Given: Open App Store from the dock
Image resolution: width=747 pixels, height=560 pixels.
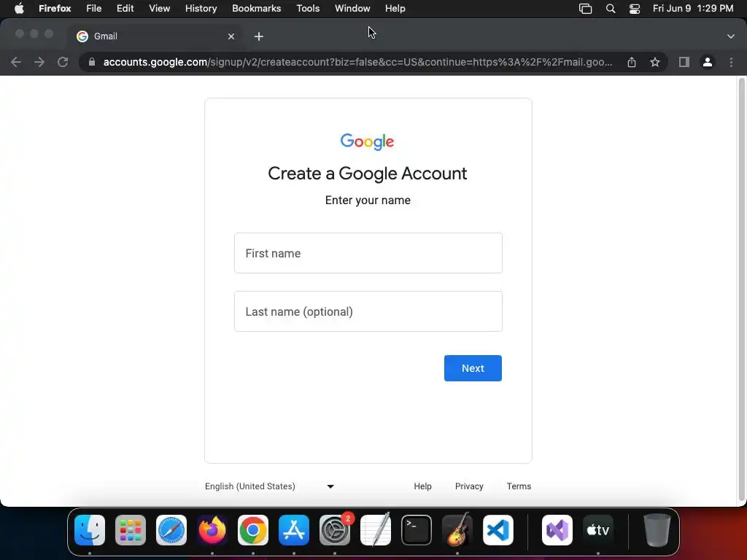Looking at the screenshot, I should [294, 530].
